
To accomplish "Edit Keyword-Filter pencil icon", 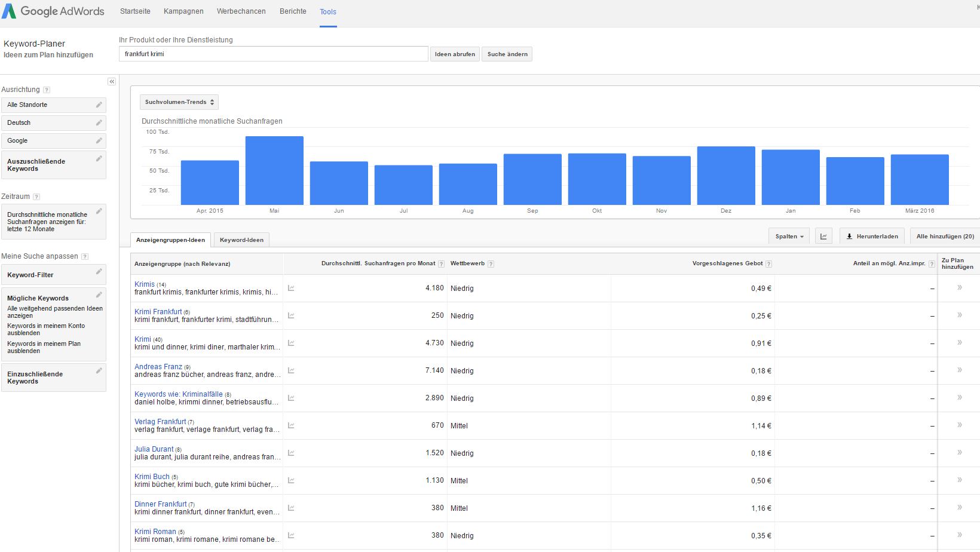I will (99, 272).
